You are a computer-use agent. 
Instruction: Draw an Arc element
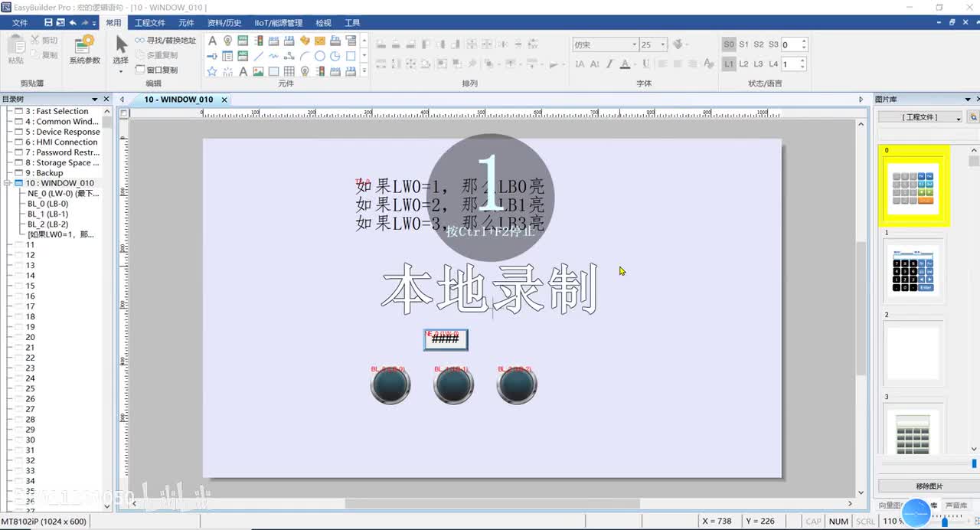click(x=305, y=56)
